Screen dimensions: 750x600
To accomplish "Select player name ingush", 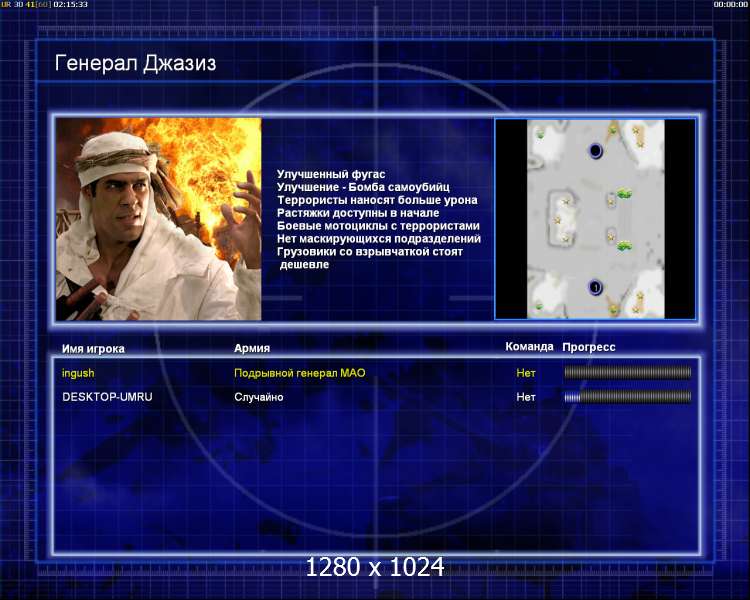I will pos(78,373).
